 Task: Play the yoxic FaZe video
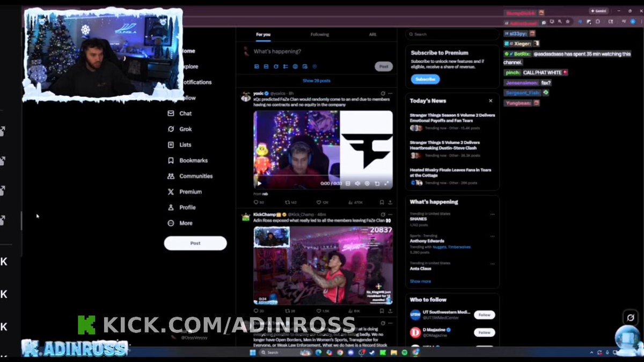point(259,183)
